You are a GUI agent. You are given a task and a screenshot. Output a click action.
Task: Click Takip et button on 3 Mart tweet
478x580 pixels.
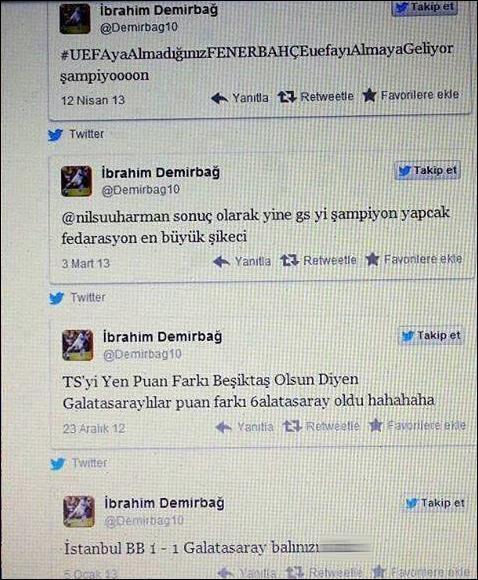point(428,171)
